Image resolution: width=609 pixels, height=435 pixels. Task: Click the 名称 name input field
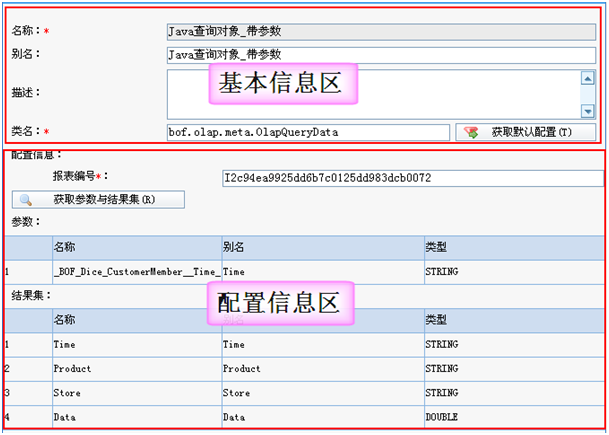click(x=381, y=32)
